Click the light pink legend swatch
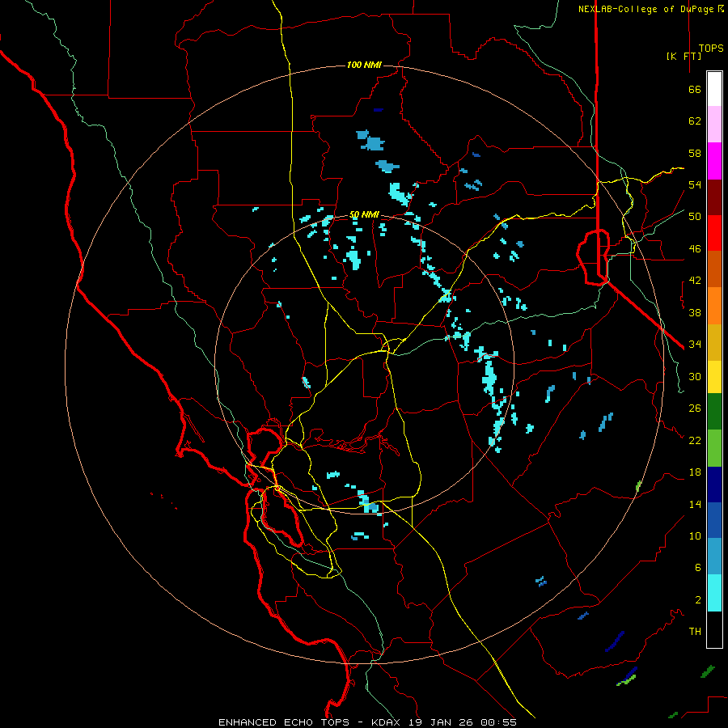The width and height of the screenshot is (728, 728). tap(714, 124)
